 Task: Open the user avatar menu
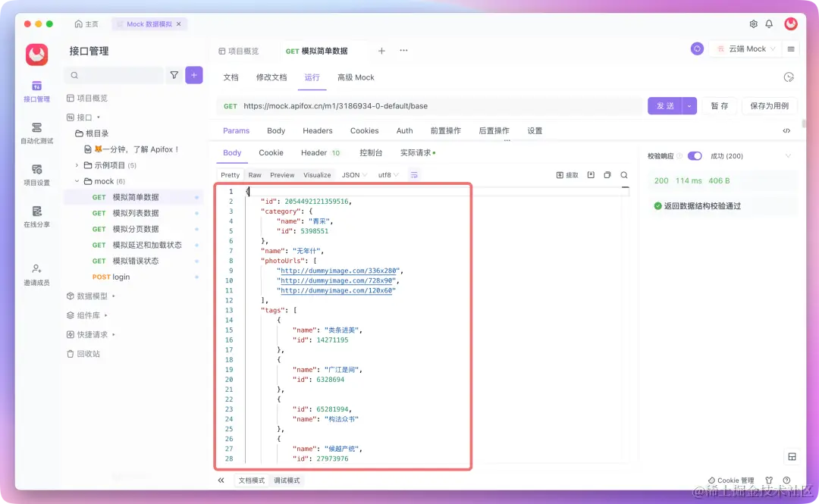point(791,23)
